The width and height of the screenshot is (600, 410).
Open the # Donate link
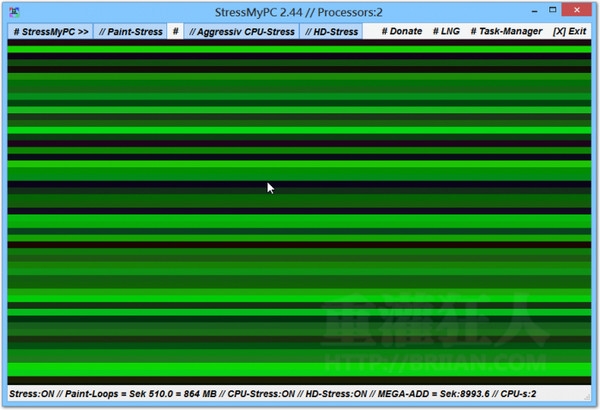pyautogui.click(x=402, y=31)
